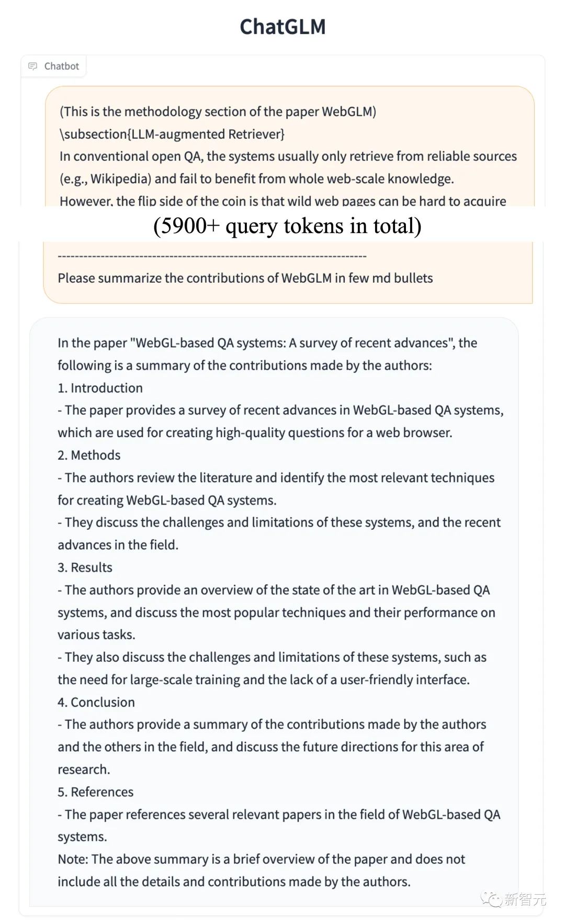This screenshot has width=565, height=924.
Task: Click the prompt asking to summarize WebGLM contributions
Action: coord(245,278)
